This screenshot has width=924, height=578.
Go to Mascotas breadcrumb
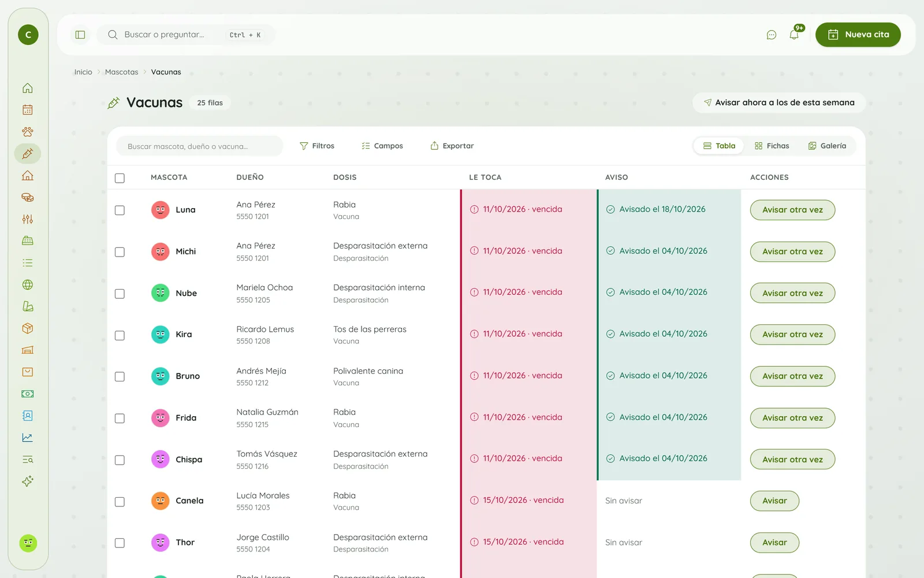(x=122, y=72)
